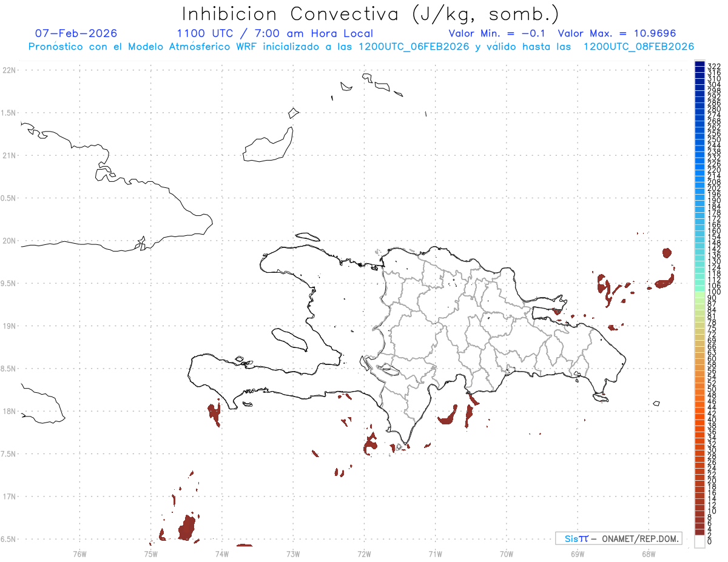Viewport: 728px width, 562px height.
Task: Click the '0' label at the color scale bottom
Action: point(710,541)
